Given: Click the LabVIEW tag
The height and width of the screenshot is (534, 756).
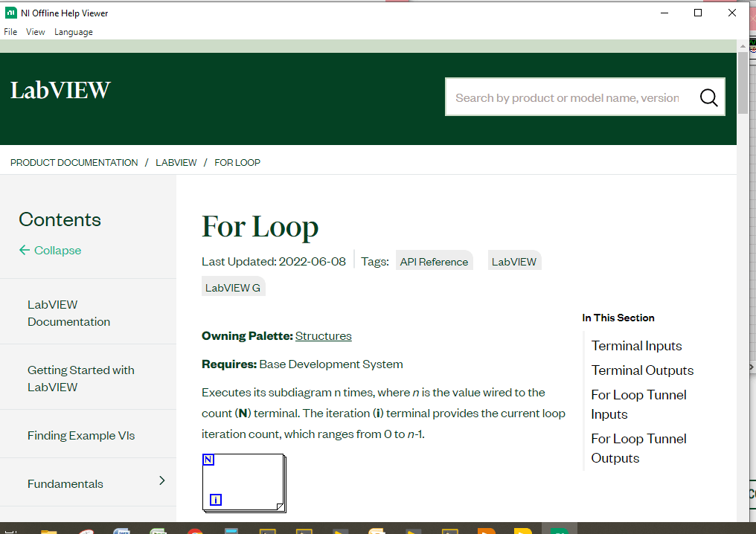Looking at the screenshot, I should (514, 262).
